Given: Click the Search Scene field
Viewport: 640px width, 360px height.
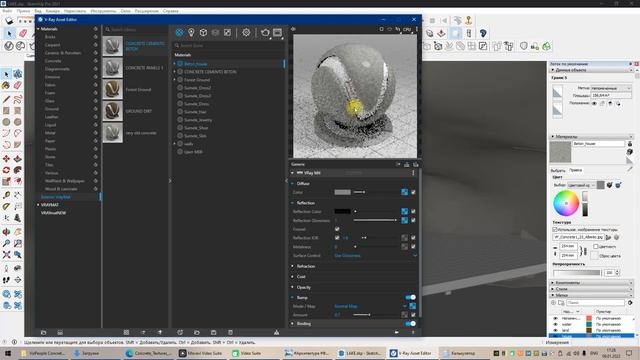Looking at the screenshot, I should [x=229, y=46].
